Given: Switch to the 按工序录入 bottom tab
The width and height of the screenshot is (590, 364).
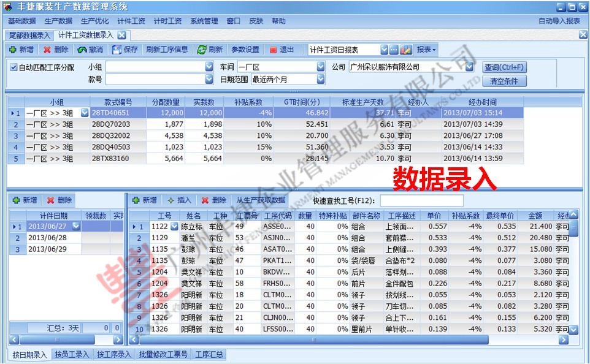Looking at the screenshot, I should coord(114,354).
